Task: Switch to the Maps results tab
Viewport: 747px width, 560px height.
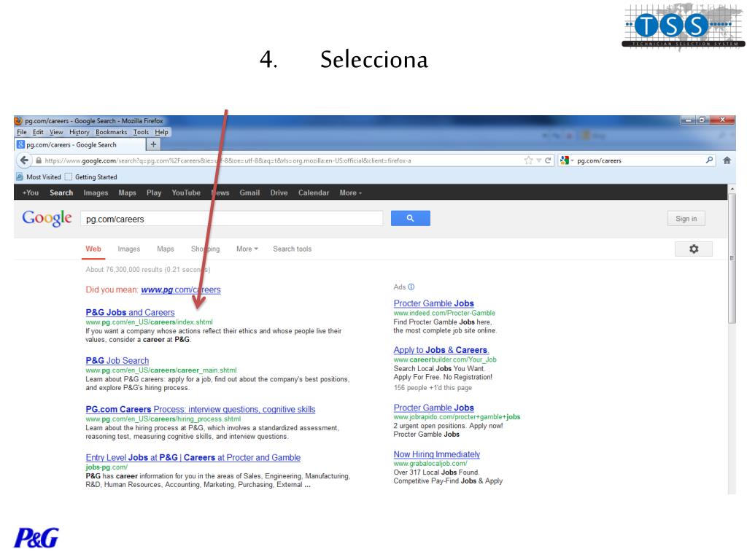Action: click(x=166, y=249)
